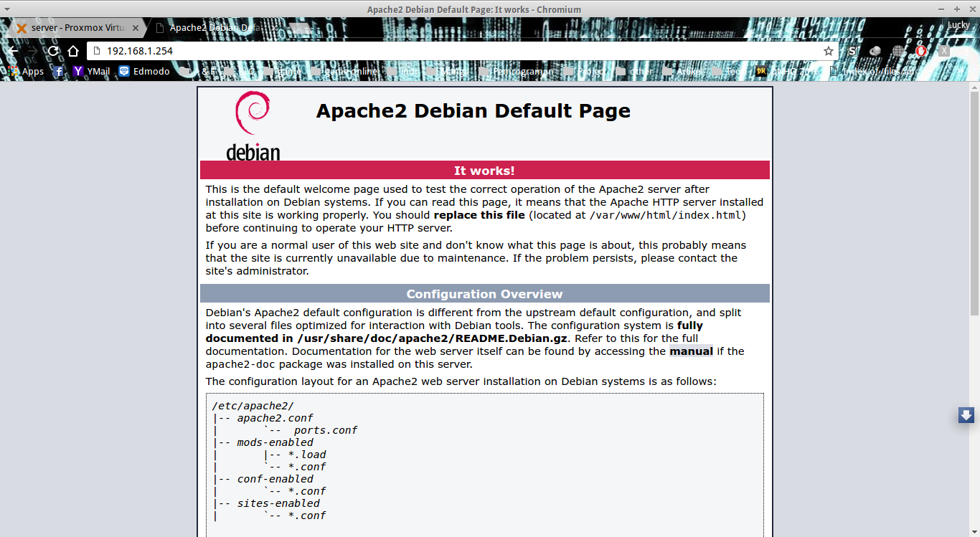
Task: Click the '*.load' line in config tree
Action: tap(307, 455)
